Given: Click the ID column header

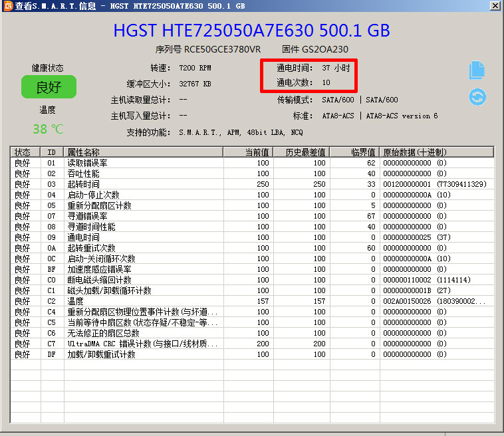Looking at the screenshot, I should click(x=52, y=152).
